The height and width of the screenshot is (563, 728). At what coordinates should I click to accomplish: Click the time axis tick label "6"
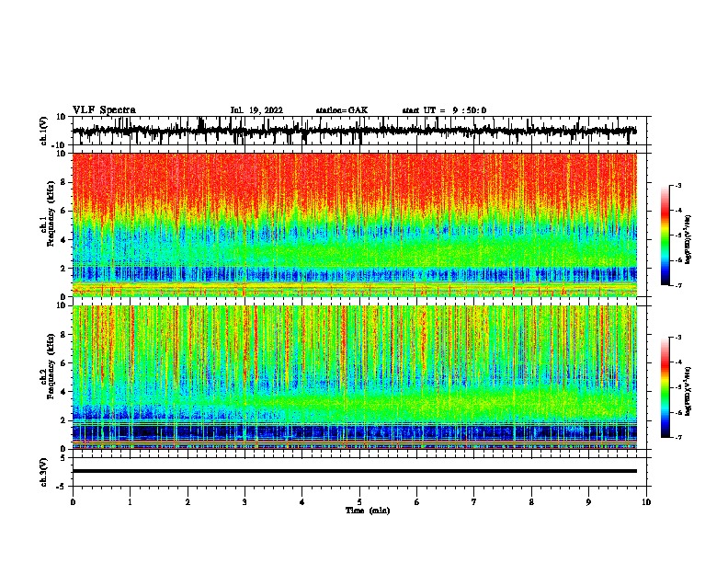(417, 502)
